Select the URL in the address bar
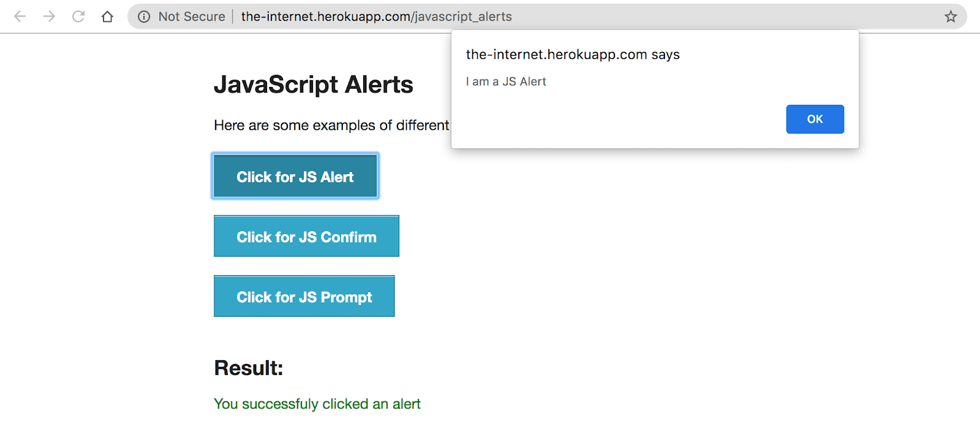980x438 pixels. (375, 17)
